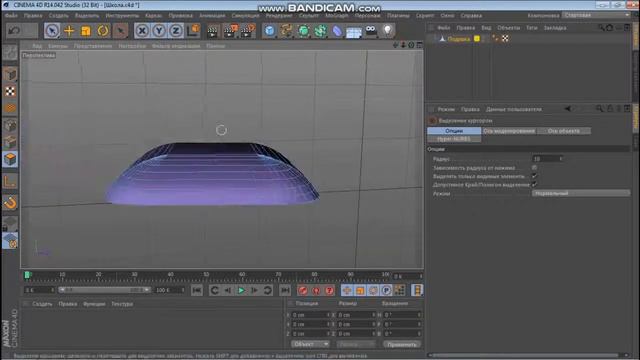Open the deformer (purple capsule) icon
Viewport: 640px width, 360px height.
click(x=337, y=31)
